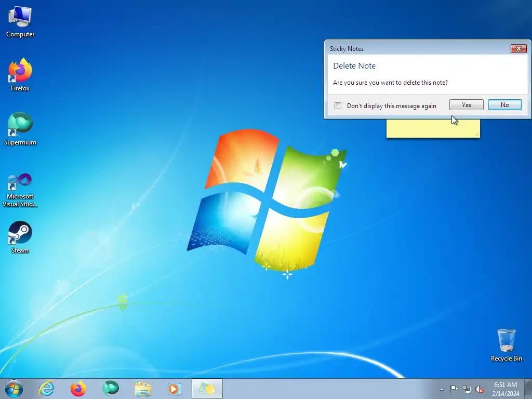
Task: Open the Windows Start menu orb
Action: point(14,389)
